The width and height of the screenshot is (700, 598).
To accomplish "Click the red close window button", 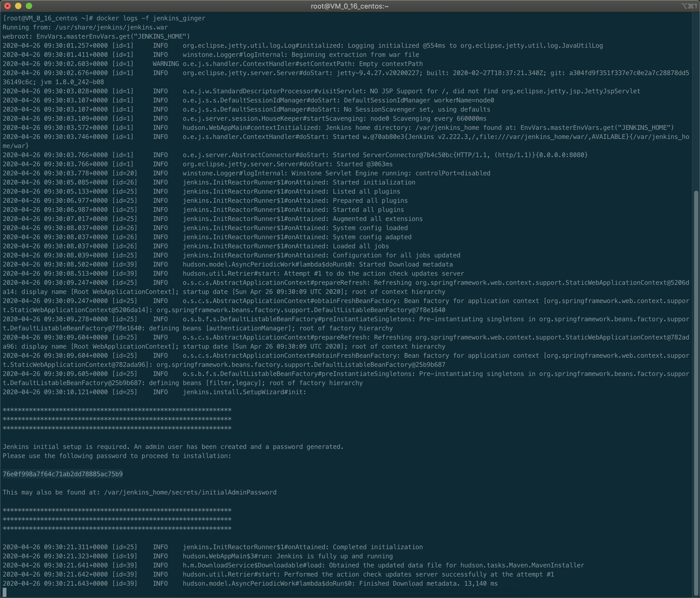I will [8, 6].
